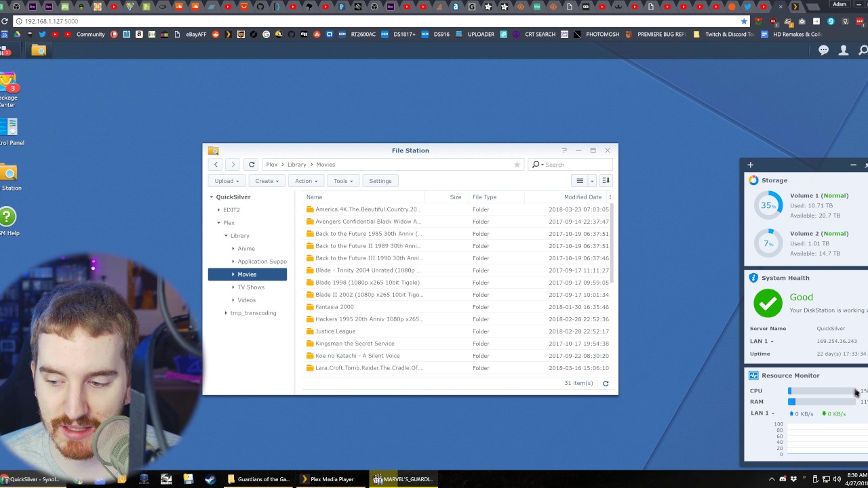Click the file list vertical scrollbar

[x=612, y=244]
